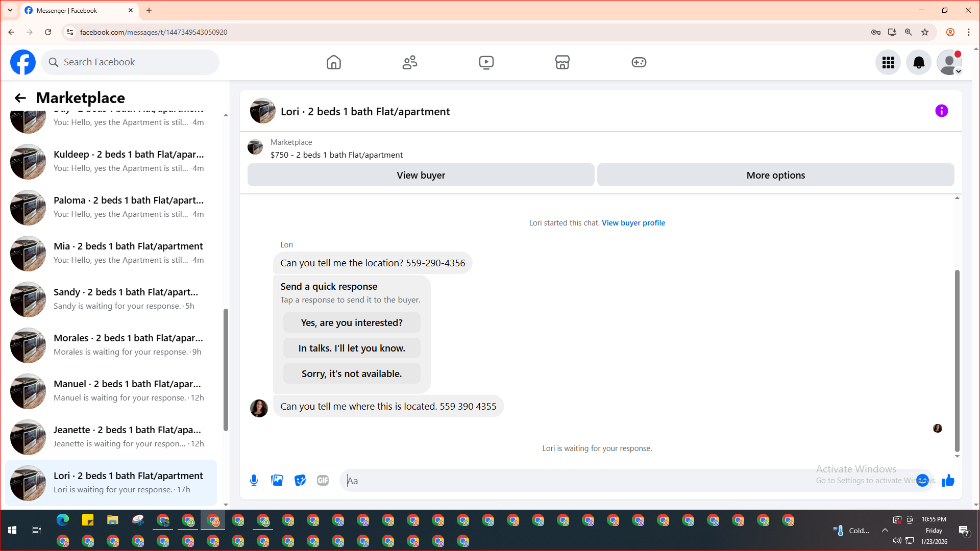Click the View buyer button
The width and height of the screenshot is (980, 551).
pyautogui.click(x=421, y=175)
